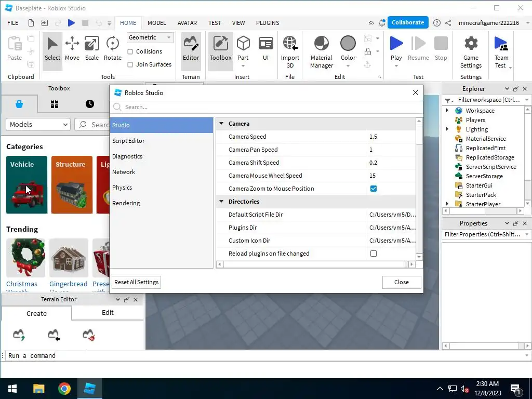Screen dimensions: 532x399
Task: Open the FILE menu
Action: [x=12, y=23]
